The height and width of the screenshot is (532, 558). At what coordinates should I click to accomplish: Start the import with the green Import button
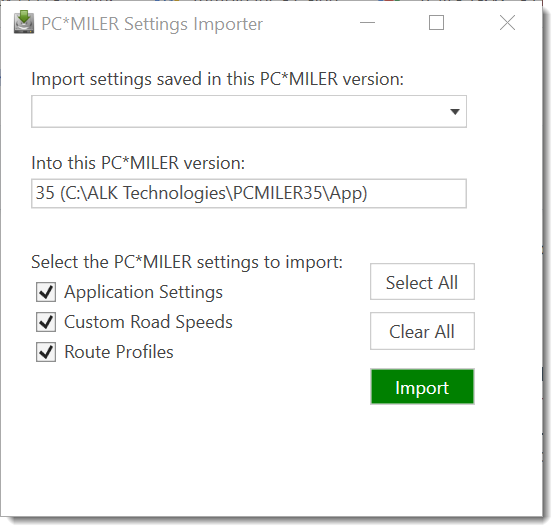pyautogui.click(x=422, y=387)
